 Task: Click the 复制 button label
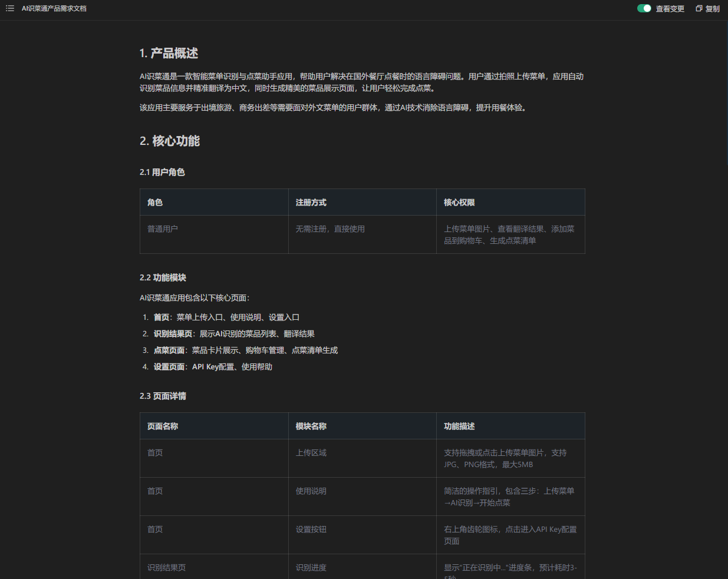point(713,9)
